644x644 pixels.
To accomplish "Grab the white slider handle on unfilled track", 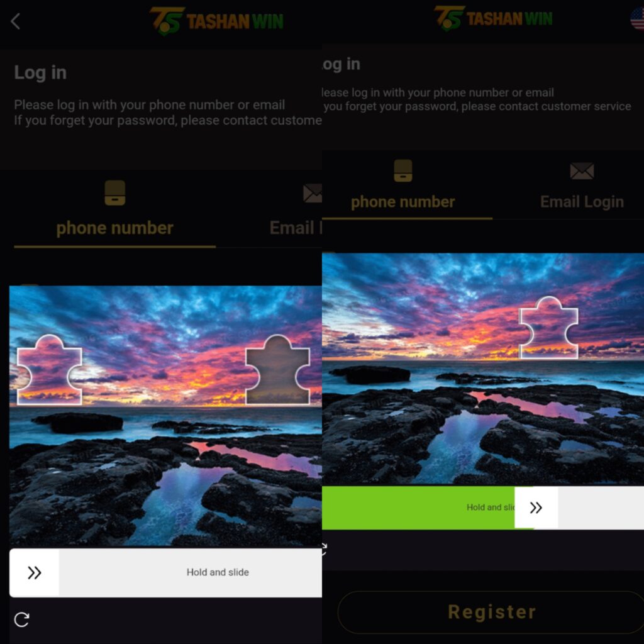I will point(35,572).
